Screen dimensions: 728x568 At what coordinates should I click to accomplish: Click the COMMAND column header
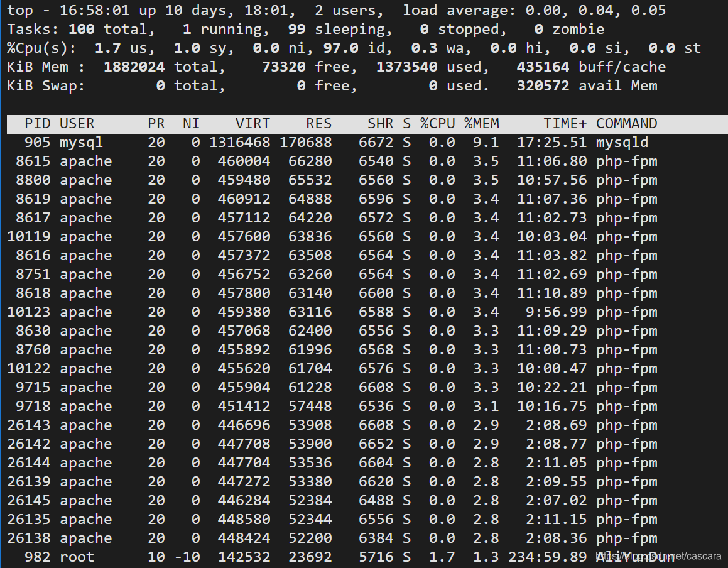[626, 124]
